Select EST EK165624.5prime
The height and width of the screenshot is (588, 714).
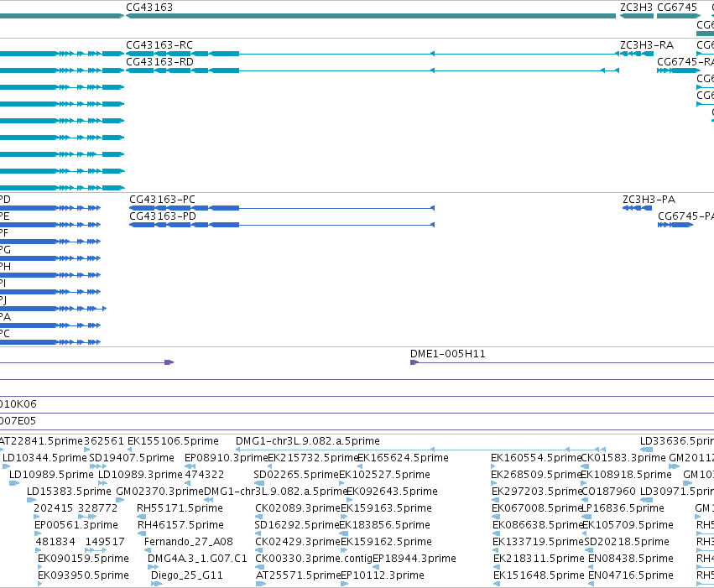click(403, 458)
